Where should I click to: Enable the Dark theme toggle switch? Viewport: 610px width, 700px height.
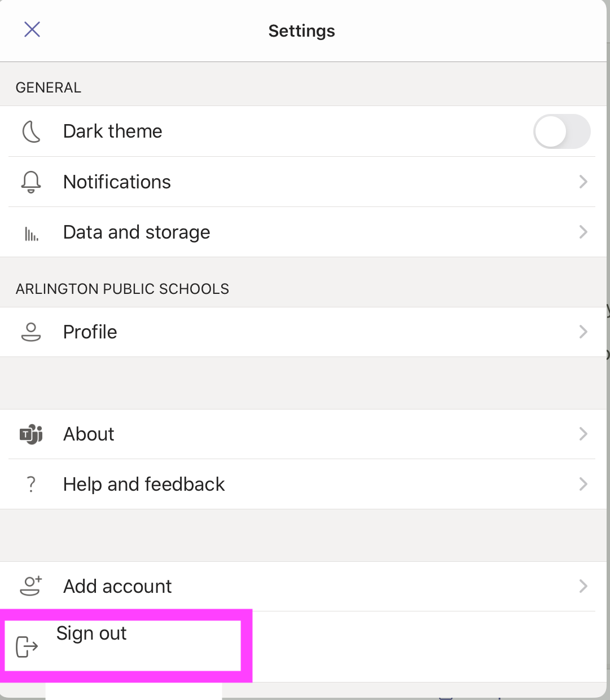[x=561, y=132]
